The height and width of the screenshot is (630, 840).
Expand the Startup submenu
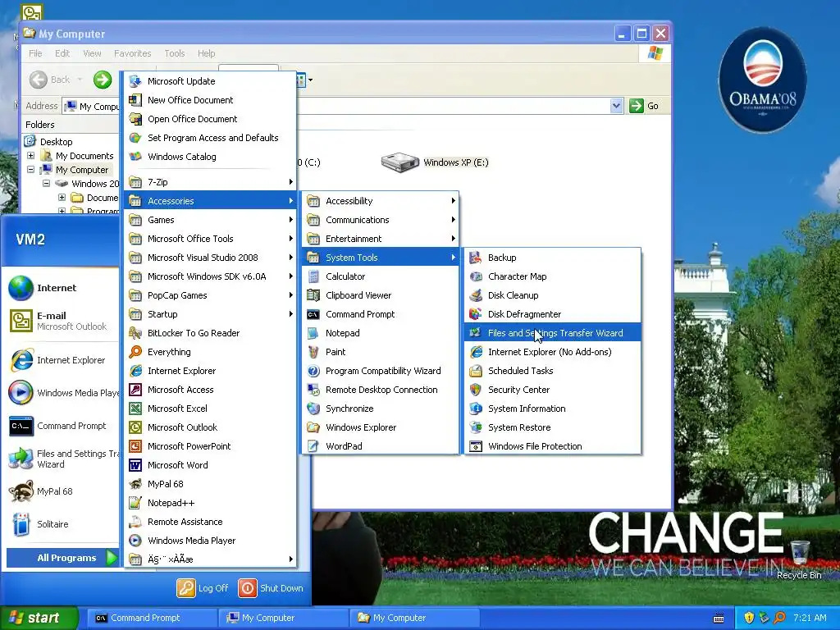pyautogui.click(x=210, y=314)
